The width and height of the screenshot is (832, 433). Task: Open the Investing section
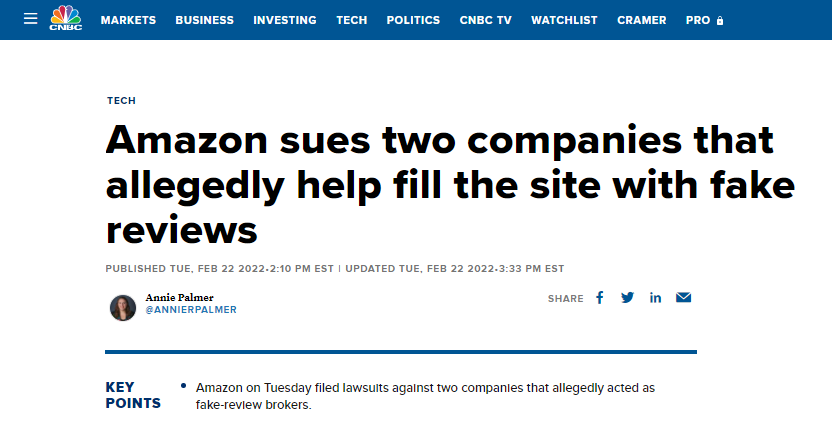click(284, 20)
